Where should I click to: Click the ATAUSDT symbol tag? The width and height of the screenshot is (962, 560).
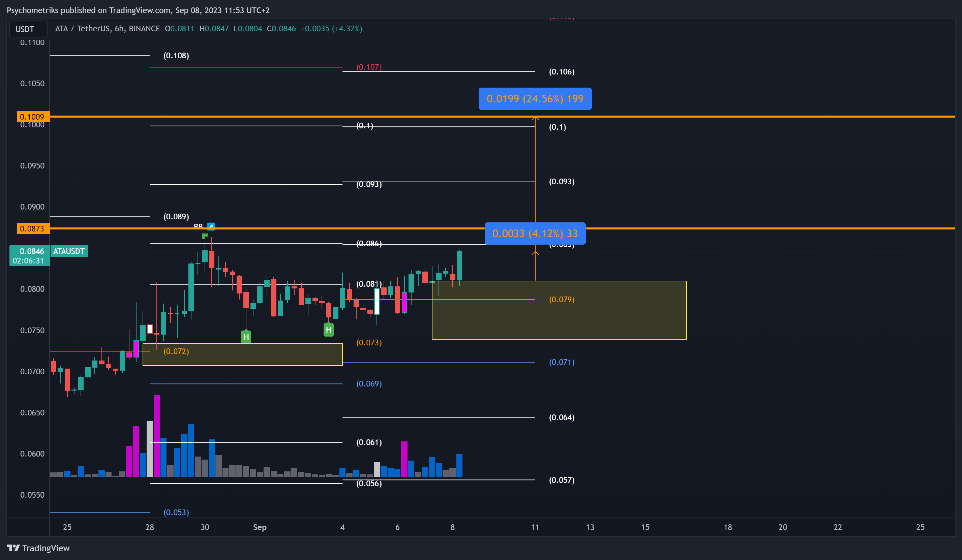pos(69,251)
